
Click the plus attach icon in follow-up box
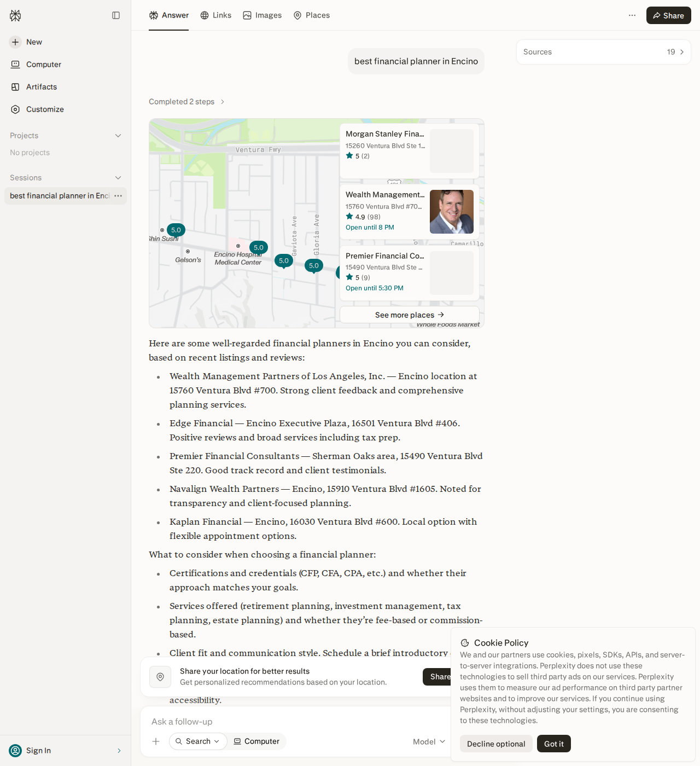point(156,741)
